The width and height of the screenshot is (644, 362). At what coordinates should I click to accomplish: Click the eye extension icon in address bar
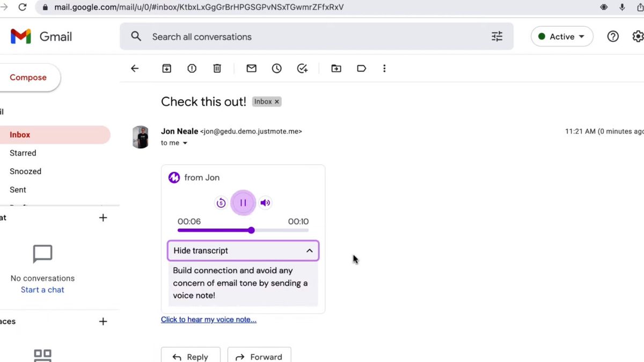[x=604, y=8]
